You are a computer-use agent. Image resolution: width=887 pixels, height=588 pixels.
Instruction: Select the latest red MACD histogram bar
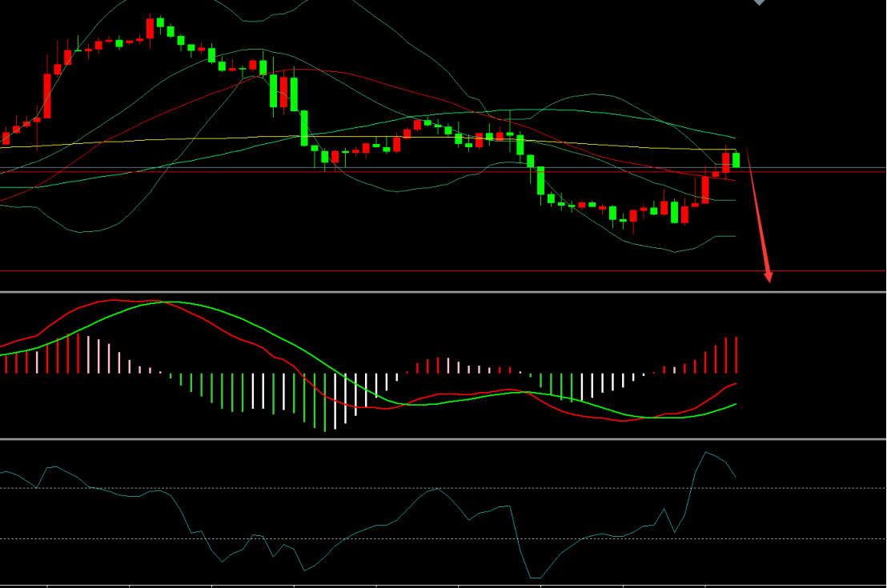pos(736,355)
